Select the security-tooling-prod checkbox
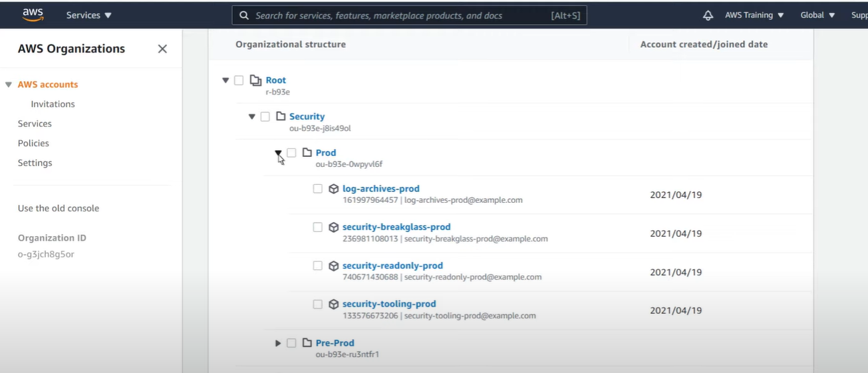 (x=318, y=305)
